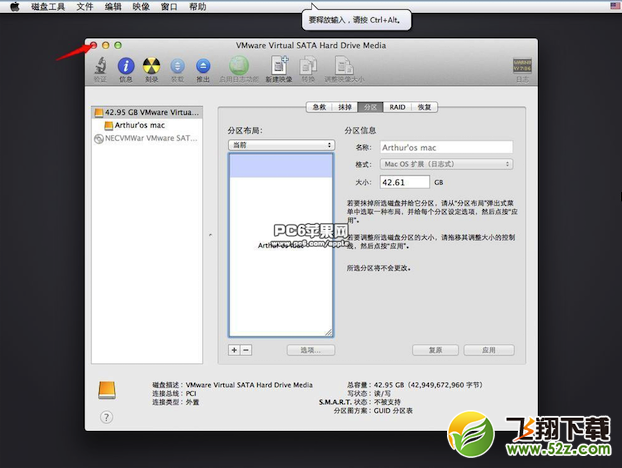Screen dimensions: 622x468
Task: Open the 编辑 menu
Action: (113, 7)
